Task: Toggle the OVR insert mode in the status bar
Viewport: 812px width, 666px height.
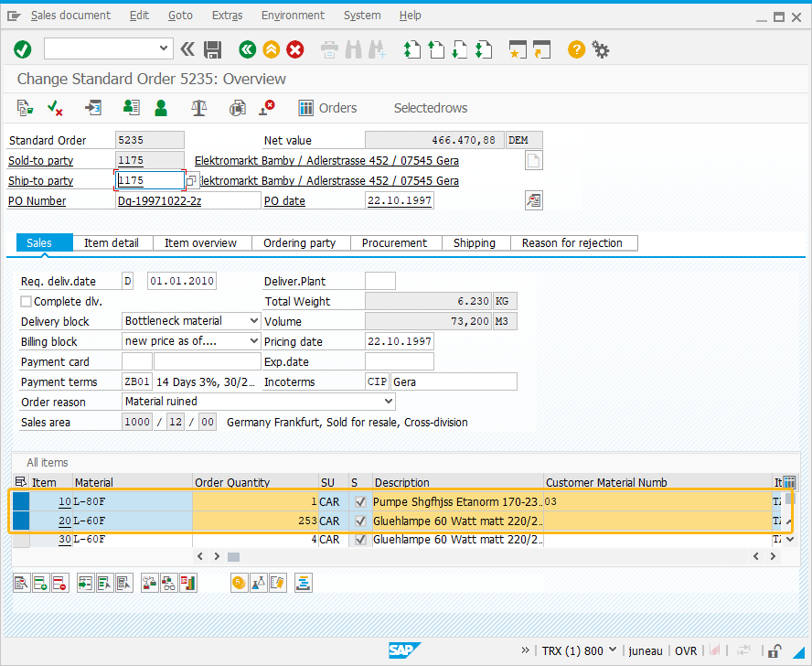Action: 686,651
